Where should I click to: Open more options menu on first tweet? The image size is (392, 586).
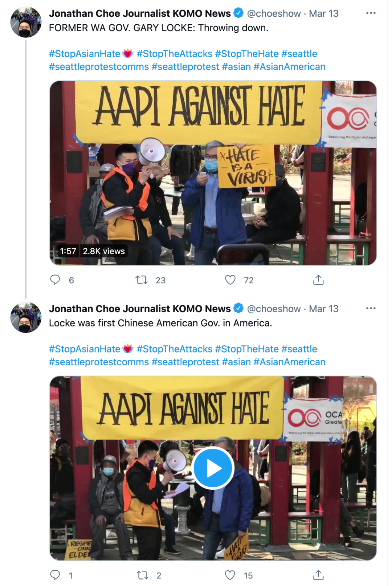(x=371, y=13)
